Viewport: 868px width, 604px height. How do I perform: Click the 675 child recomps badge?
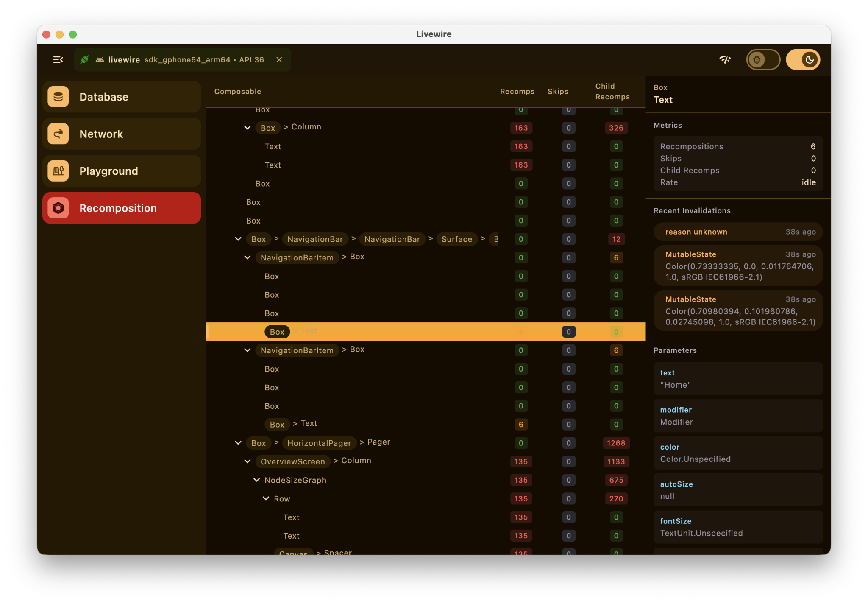pos(616,480)
